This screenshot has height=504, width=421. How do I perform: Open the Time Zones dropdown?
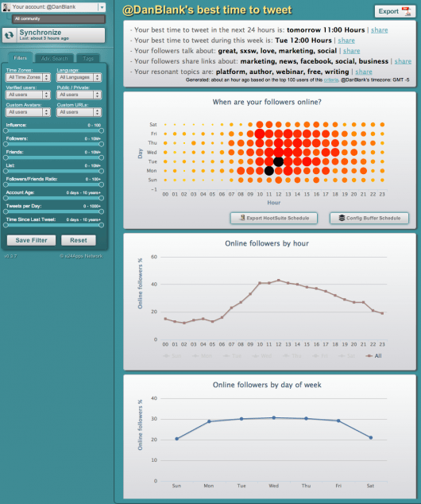click(28, 77)
